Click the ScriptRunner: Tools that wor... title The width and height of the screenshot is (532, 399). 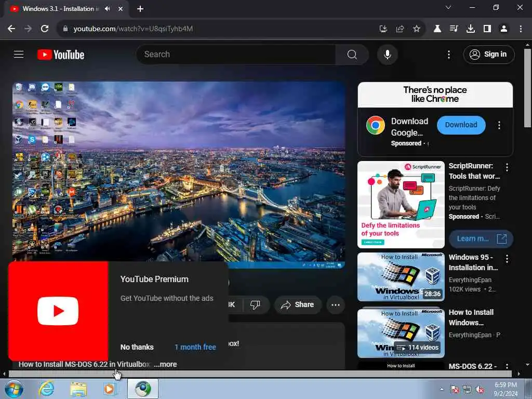click(474, 171)
